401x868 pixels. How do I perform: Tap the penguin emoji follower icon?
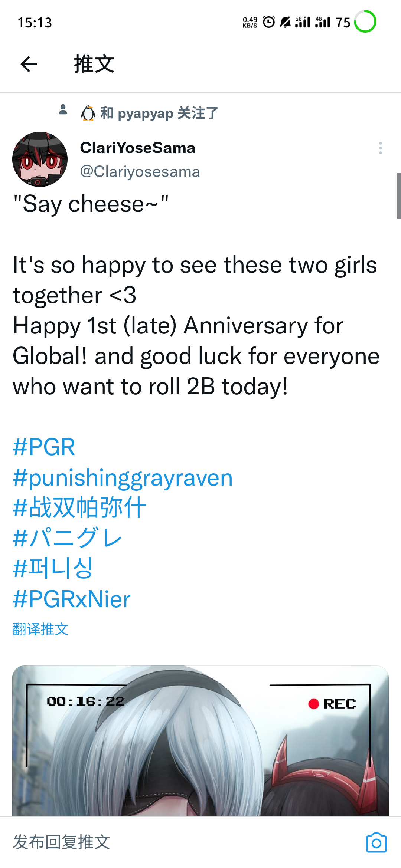(x=88, y=114)
